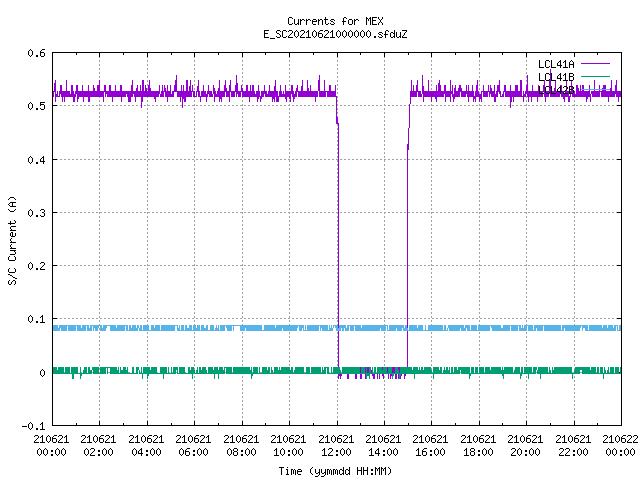Click the x-axis tick 210622 00:00
This screenshot has width=640, height=480.
point(620,445)
